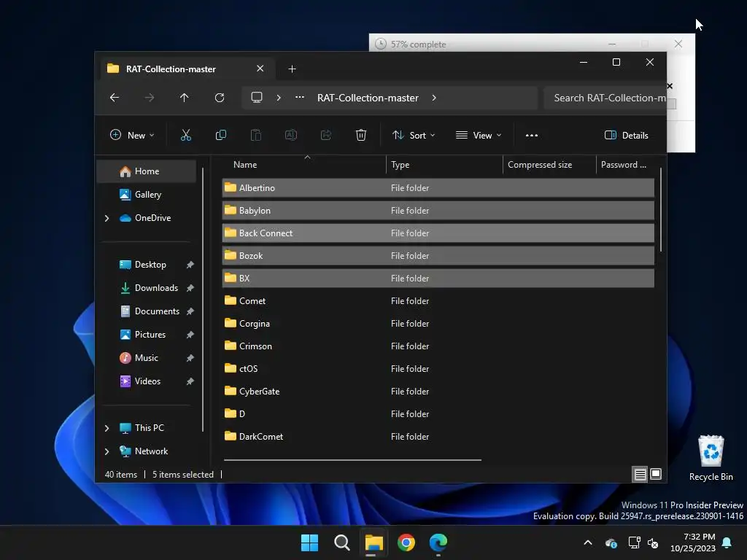Image resolution: width=747 pixels, height=560 pixels.
Task: Click chevron after PC icon in address bar
Action: point(279,98)
